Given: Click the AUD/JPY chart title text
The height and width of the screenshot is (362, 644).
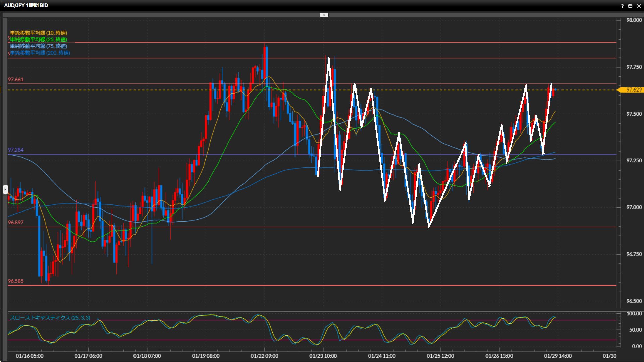Looking at the screenshot, I should click(x=26, y=6).
